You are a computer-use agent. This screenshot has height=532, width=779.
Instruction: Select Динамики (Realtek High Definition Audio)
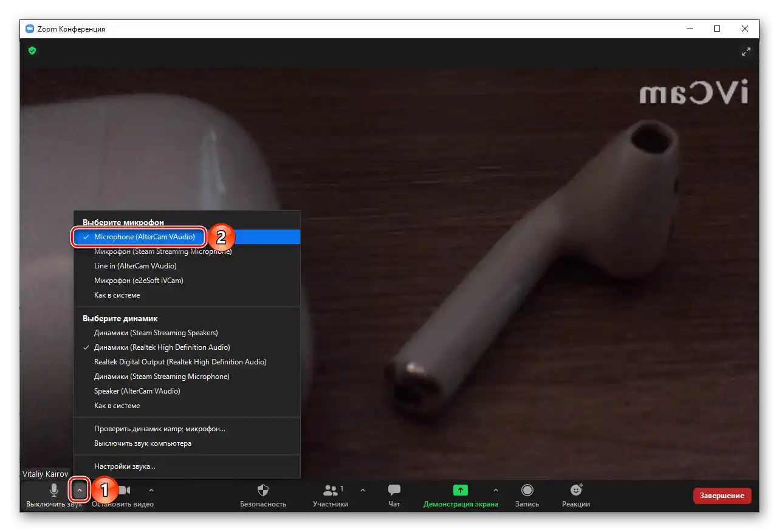pos(187,347)
